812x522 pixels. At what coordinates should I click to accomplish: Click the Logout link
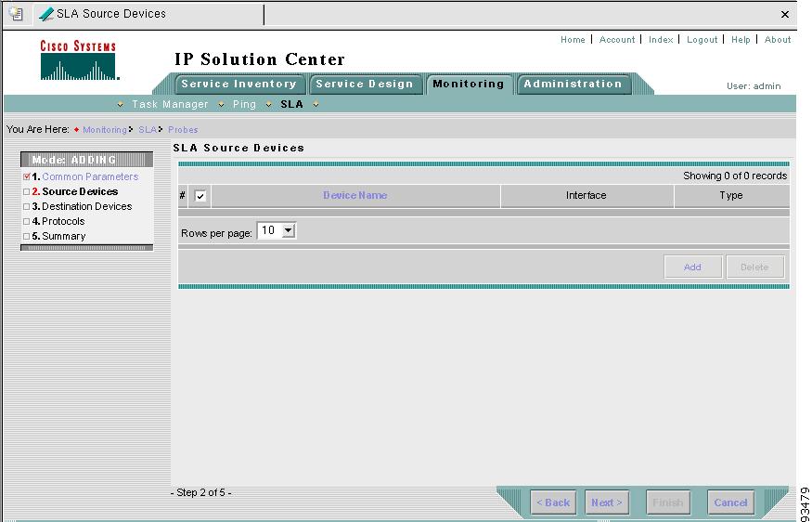[702, 39]
